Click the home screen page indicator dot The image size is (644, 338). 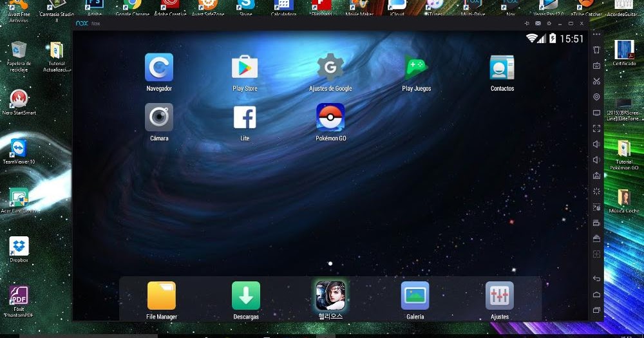[x=330, y=264]
